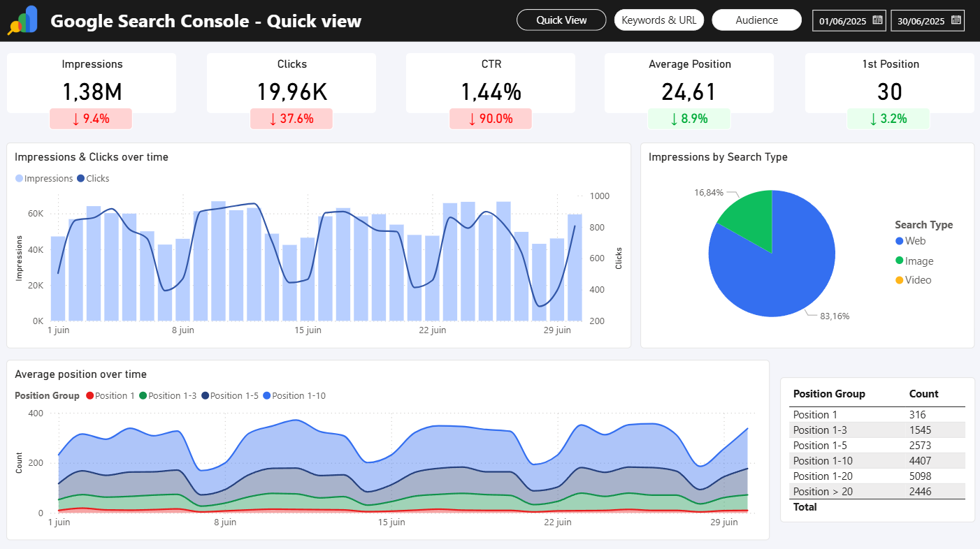This screenshot has width=980, height=549.
Task: Click the red Position 1 legend dot
Action: pos(90,395)
